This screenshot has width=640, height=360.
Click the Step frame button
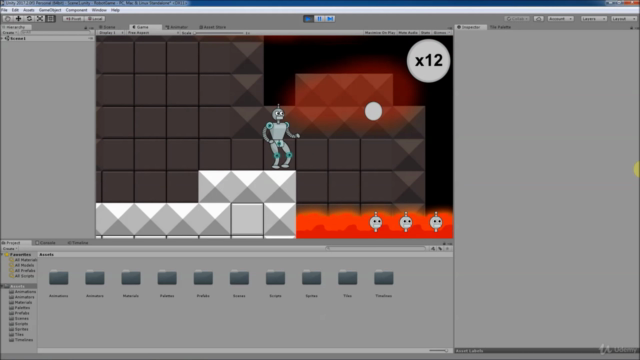click(x=330, y=19)
